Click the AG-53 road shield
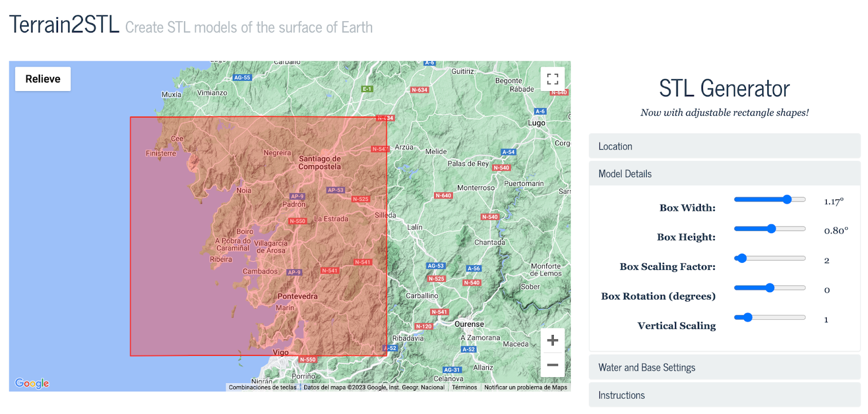 coord(436,266)
